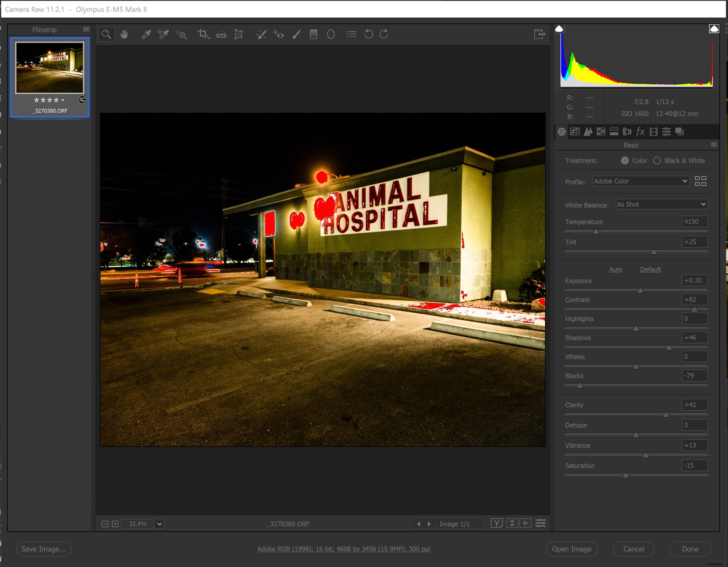Screen dimensions: 728x567
Task: Select the Zoom tool
Action: point(106,34)
